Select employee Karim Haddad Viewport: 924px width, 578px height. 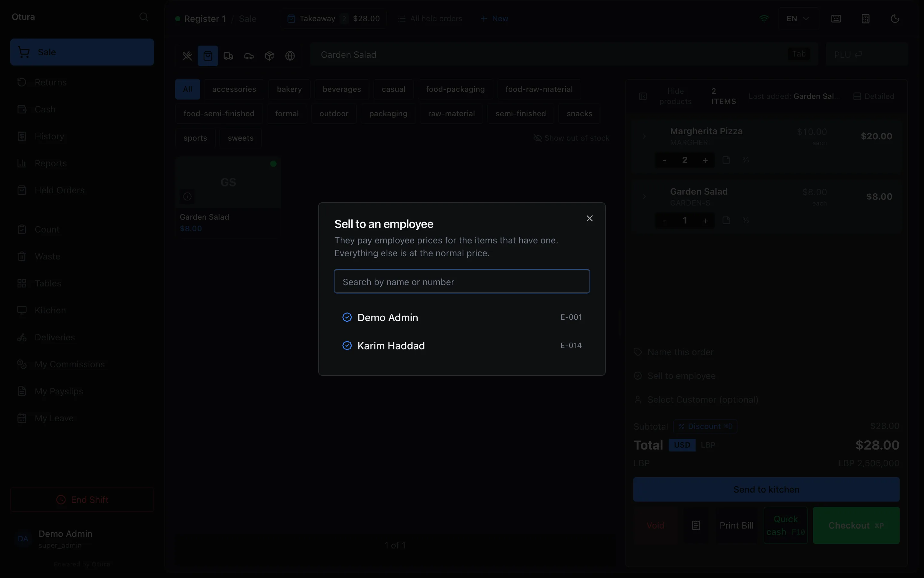point(462,346)
